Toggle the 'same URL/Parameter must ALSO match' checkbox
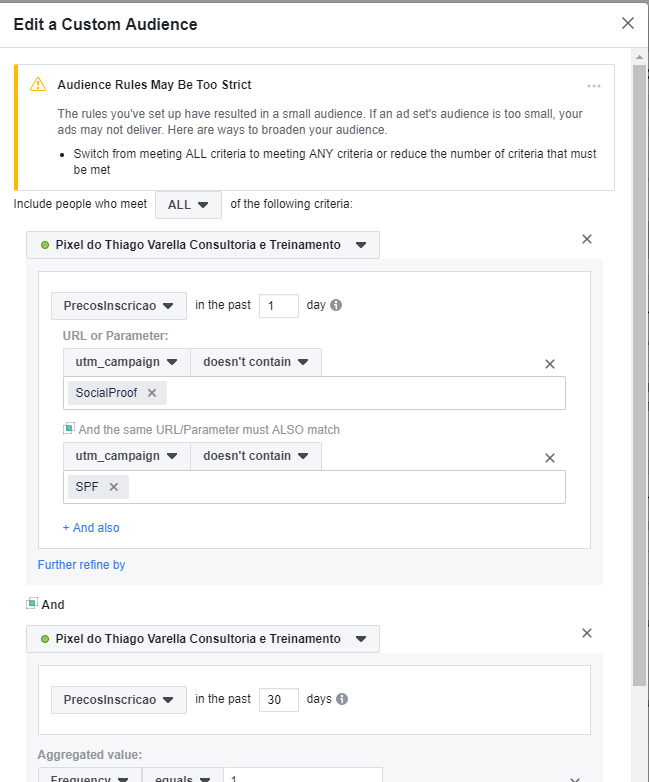Screen dimensions: 649x782 click(69, 428)
